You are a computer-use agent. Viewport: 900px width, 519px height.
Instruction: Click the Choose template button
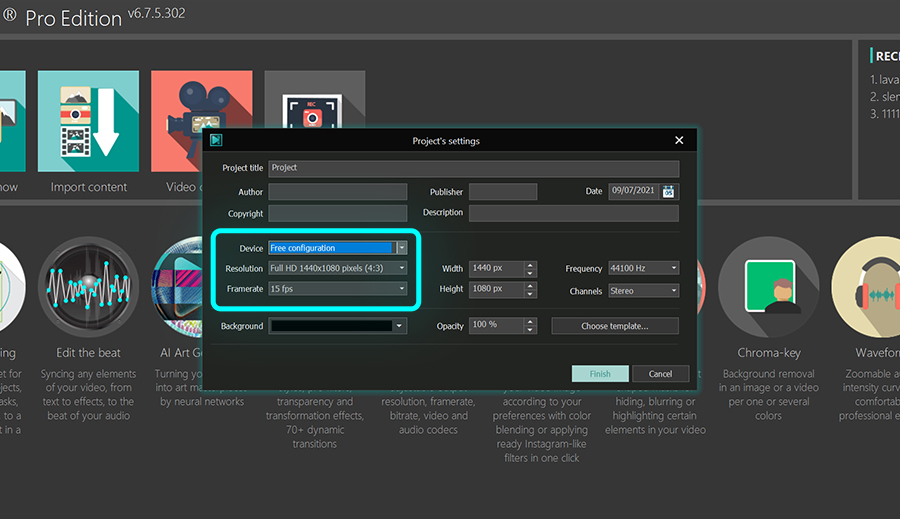(x=615, y=326)
